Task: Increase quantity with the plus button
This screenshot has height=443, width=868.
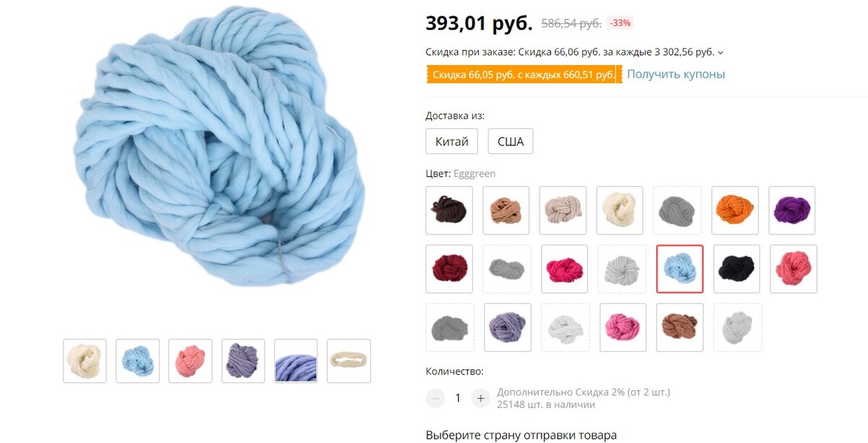Action: (480, 397)
